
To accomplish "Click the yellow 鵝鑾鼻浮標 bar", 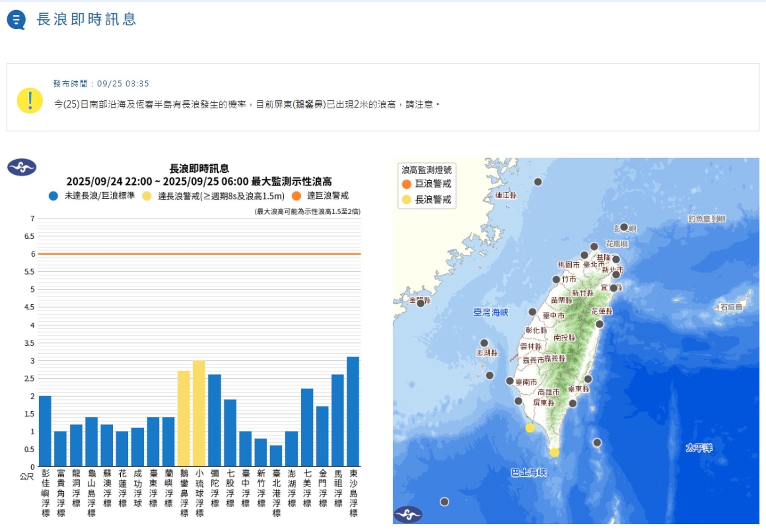I will [184, 419].
